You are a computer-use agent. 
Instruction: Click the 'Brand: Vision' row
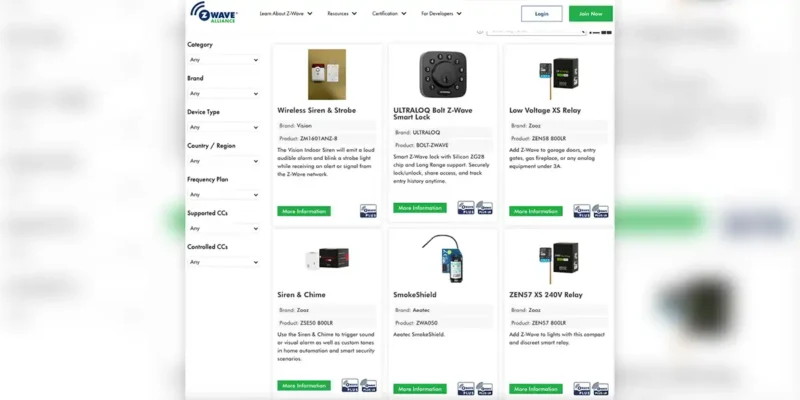pos(327,126)
